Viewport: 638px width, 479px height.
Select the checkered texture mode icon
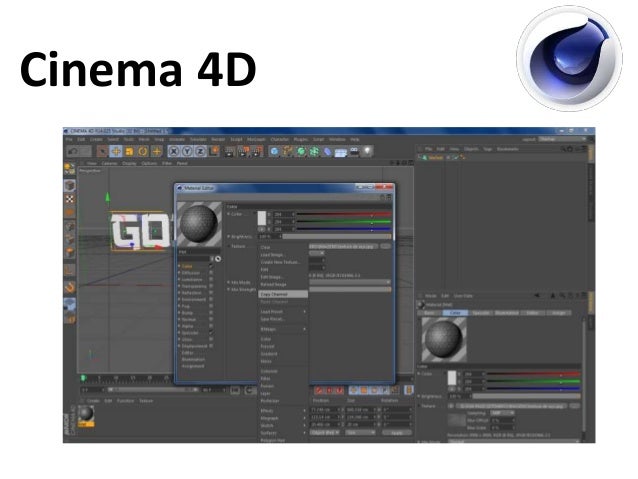pos(70,199)
